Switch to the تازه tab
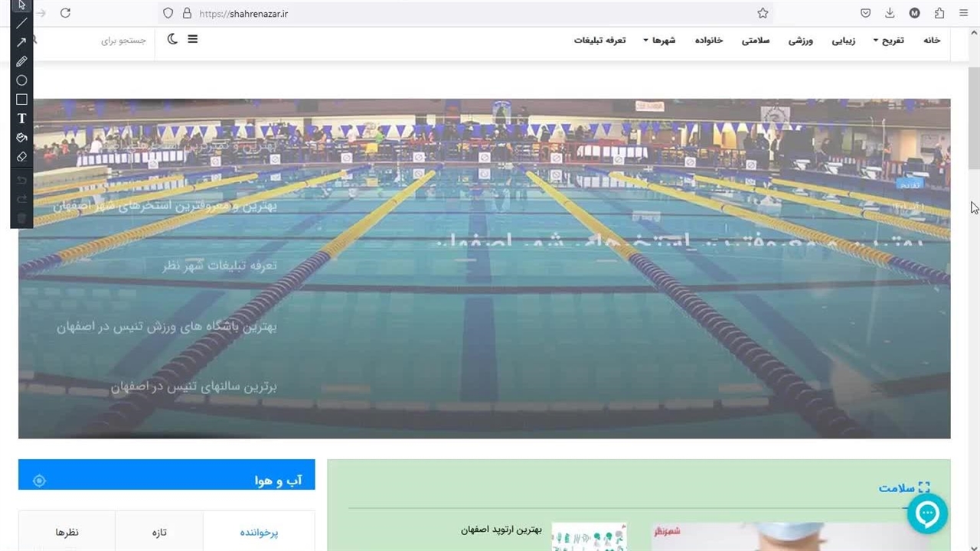Image resolution: width=980 pixels, height=551 pixels. coord(158,532)
